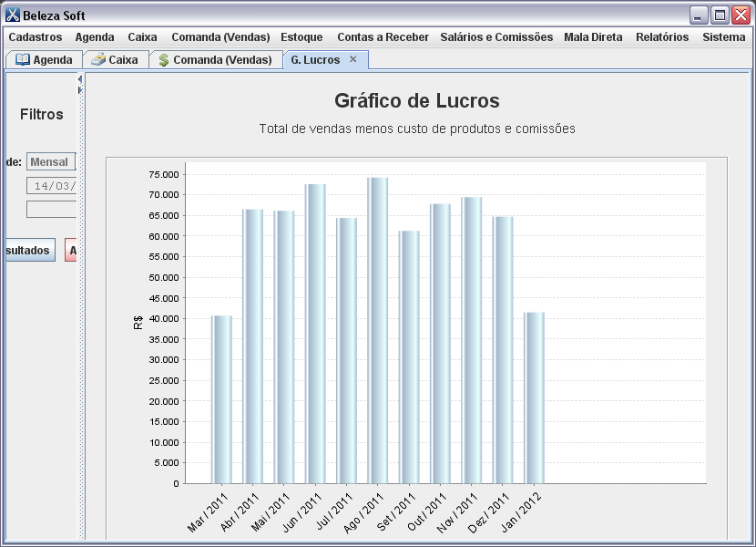The height and width of the screenshot is (547, 756).
Task: Click the dollar sign icon on Comanda tab
Action: pyautogui.click(x=164, y=60)
